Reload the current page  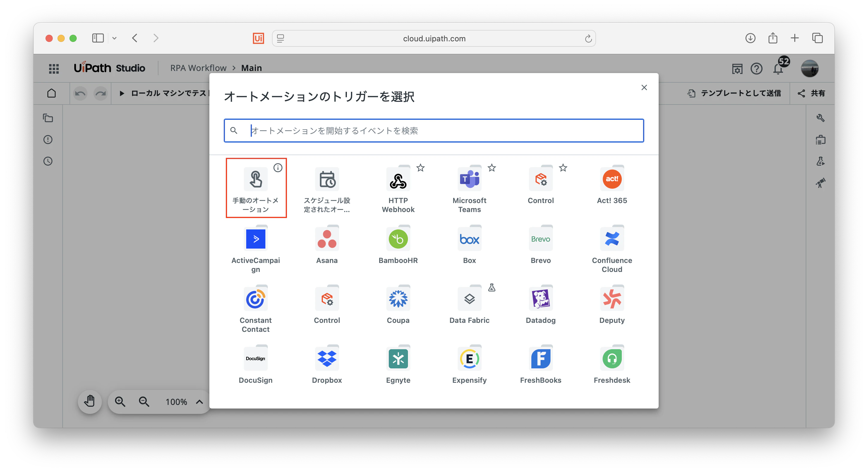pyautogui.click(x=588, y=38)
